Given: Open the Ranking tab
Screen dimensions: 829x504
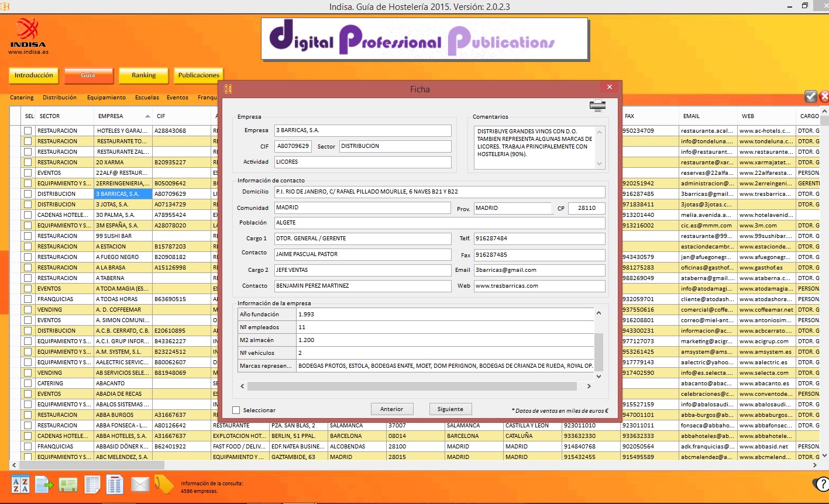Looking at the screenshot, I should click(143, 75).
